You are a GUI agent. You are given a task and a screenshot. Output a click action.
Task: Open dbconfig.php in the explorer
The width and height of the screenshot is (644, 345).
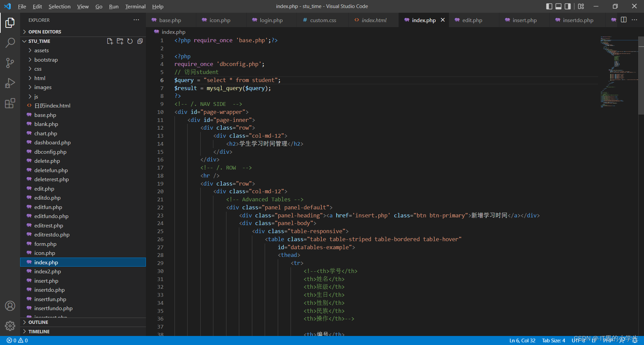(83, 152)
